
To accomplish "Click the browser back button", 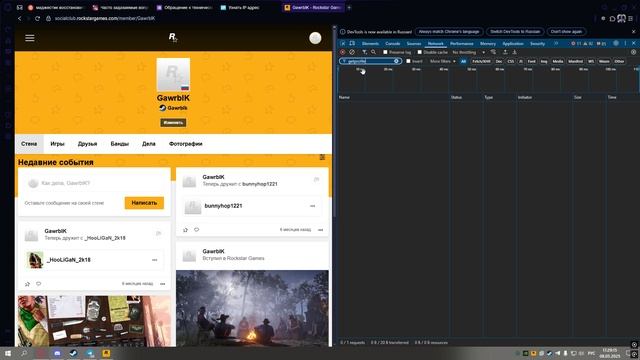I will 19,18.
